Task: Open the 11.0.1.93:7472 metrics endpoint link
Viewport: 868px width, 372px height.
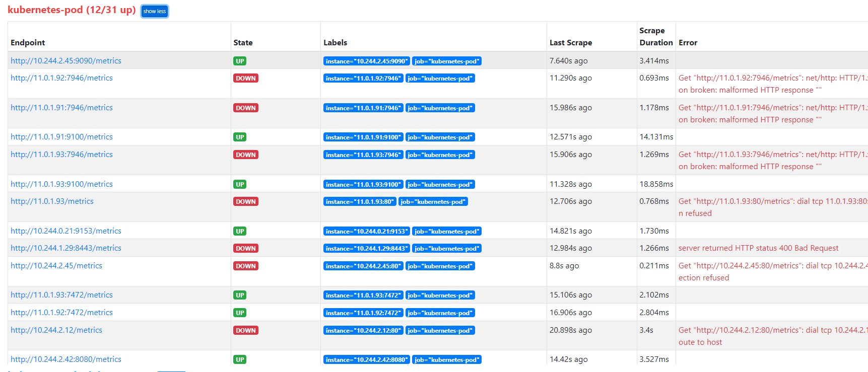Action: pos(61,295)
